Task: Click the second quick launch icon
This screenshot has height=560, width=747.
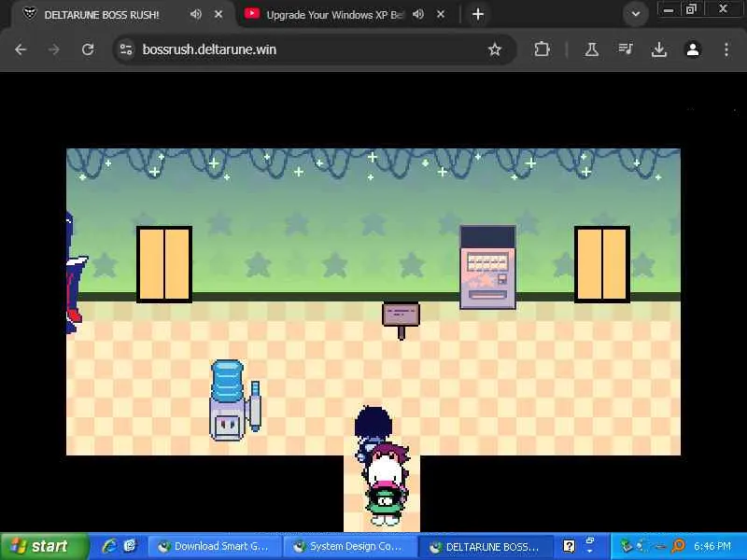Action: pos(130,546)
